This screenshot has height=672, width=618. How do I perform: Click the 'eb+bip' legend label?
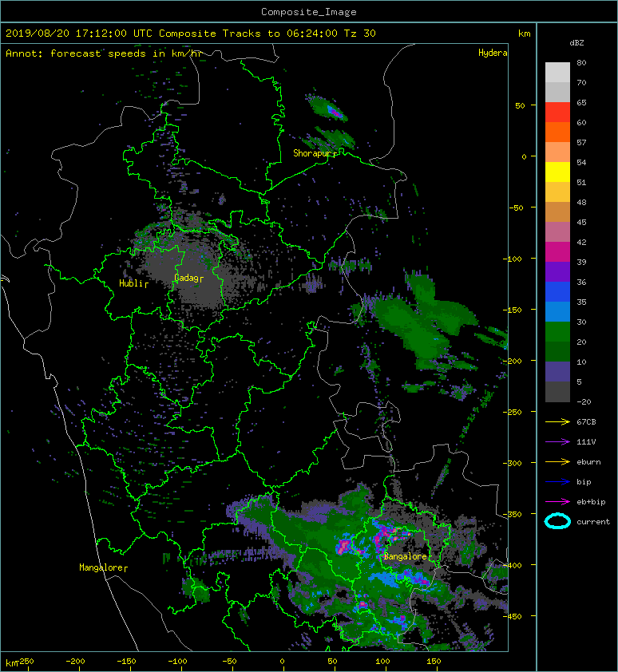pyautogui.click(x=591, y=502)
